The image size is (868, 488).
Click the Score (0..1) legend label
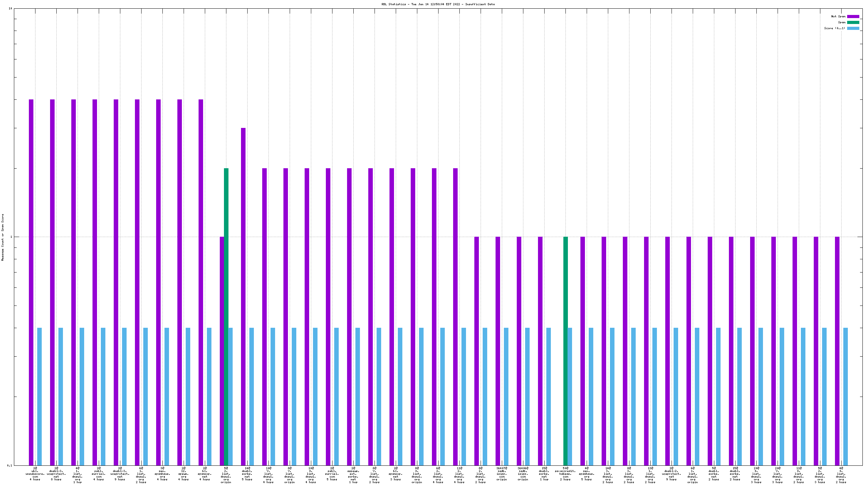point(834,28)
